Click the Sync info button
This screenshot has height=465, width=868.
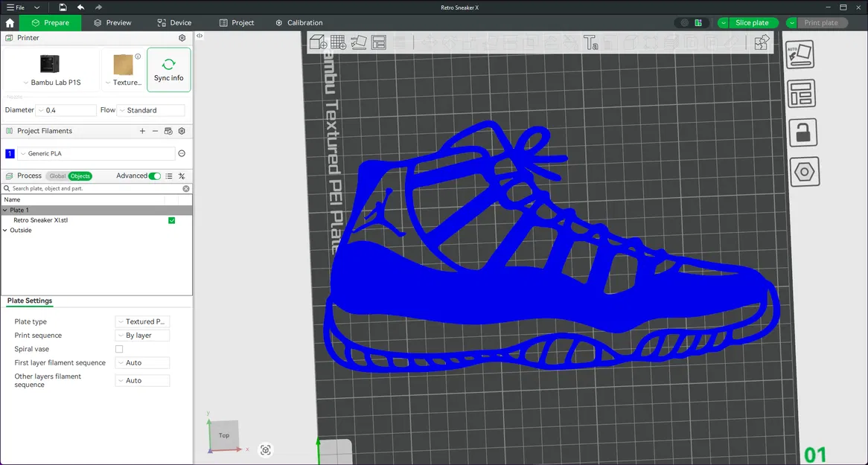pyautogui.click(x=169, y=70)
